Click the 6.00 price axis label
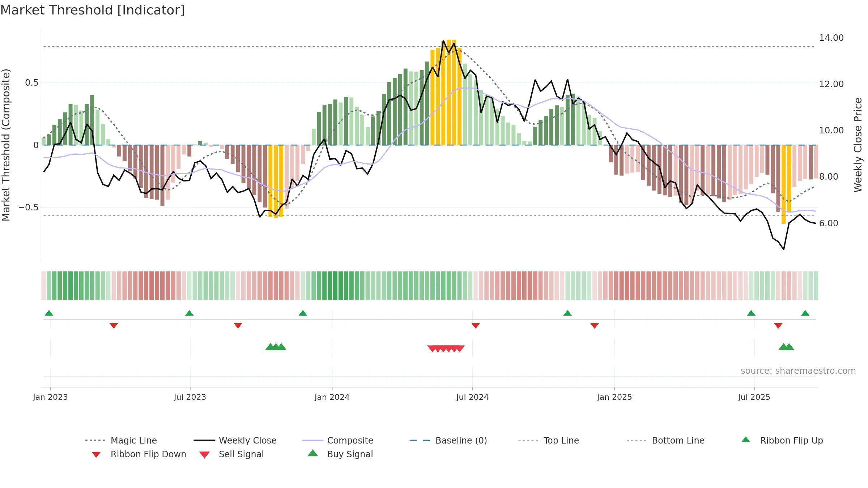Screen dimensions: 868x488 point(829,223)
